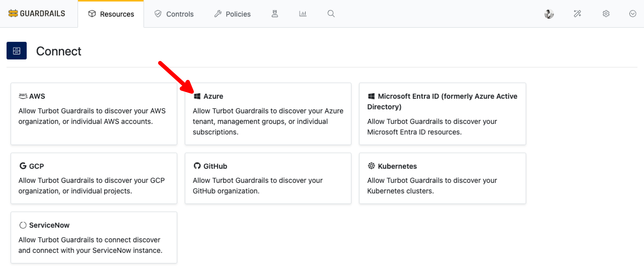Open the Resources tab
The image size is (644, 269).
pyautogui.click(x=111, y=14)
